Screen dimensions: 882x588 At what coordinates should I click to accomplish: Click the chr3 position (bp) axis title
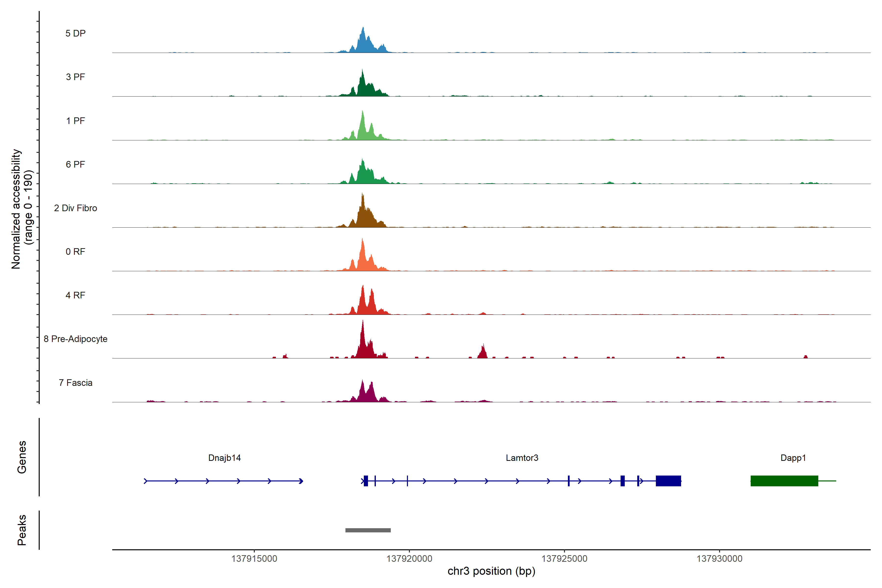tap(491, 571)
